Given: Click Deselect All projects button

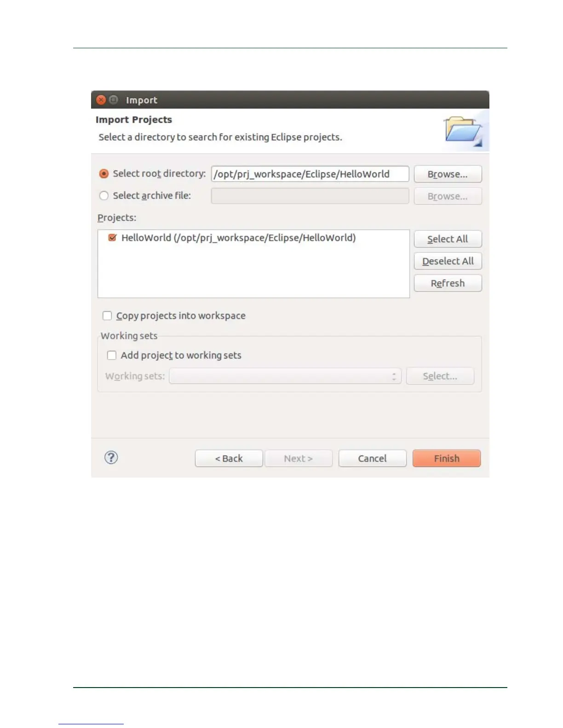Looking at the screenshot, I should click(448, 261).
